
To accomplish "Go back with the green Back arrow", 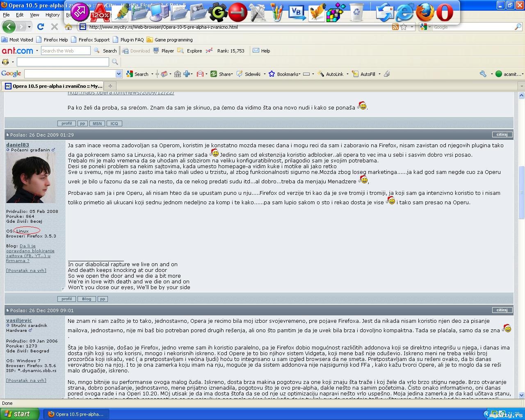I will pos(9,27).
